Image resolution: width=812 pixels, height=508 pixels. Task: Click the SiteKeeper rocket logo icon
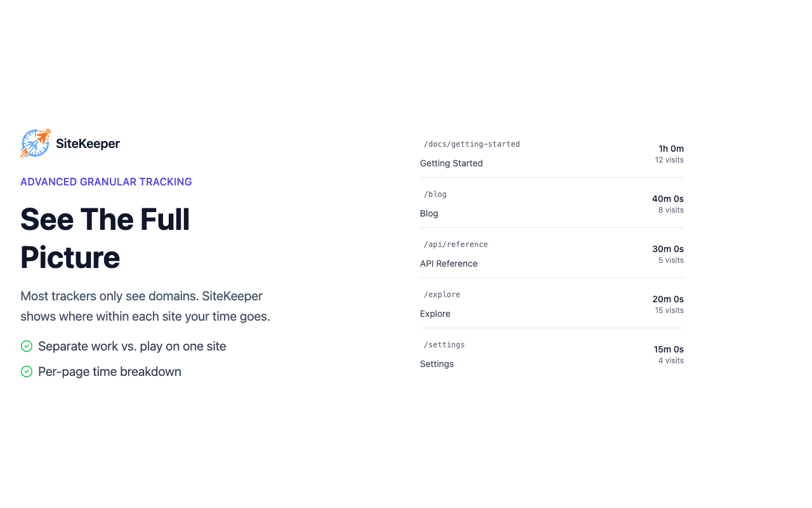36,144
